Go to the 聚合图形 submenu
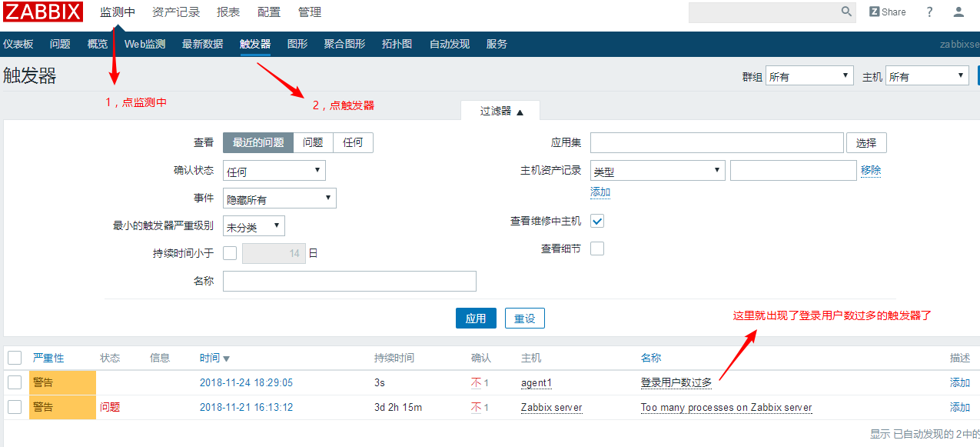Viewport: 980px width, 447px height. point(345,45)
